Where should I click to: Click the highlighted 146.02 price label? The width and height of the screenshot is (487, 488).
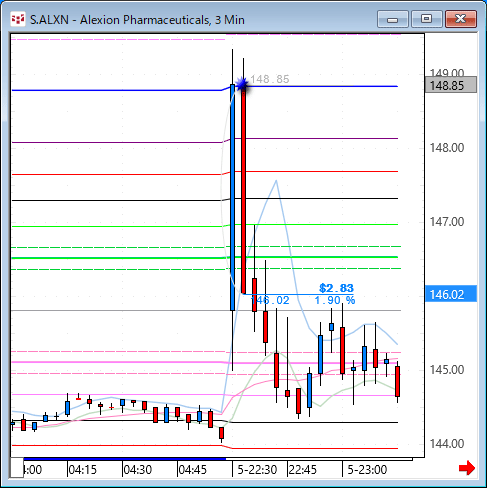[x=451, y=294]
